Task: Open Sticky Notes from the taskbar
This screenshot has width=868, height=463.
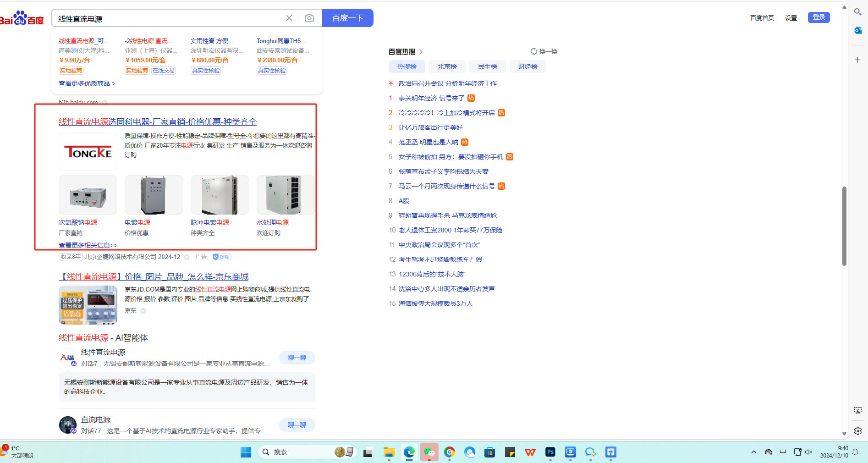Action: [x=510, y=452]
